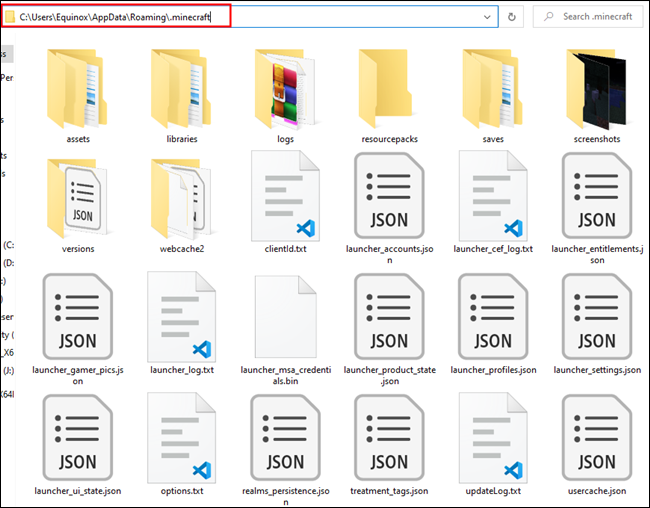Select launcher_entitlements.json file icon
The height and width of the screenshot is (508, 650).
click(597, 196)
